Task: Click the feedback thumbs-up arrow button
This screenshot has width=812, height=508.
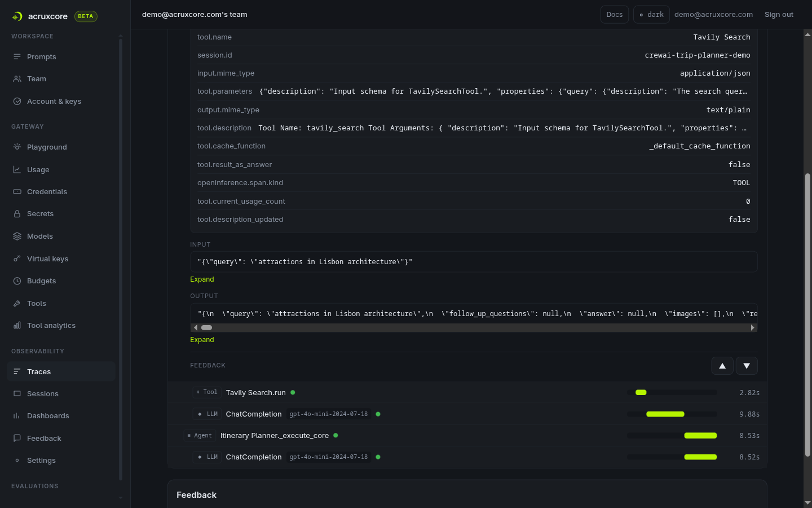Action: tap(722, 366)
